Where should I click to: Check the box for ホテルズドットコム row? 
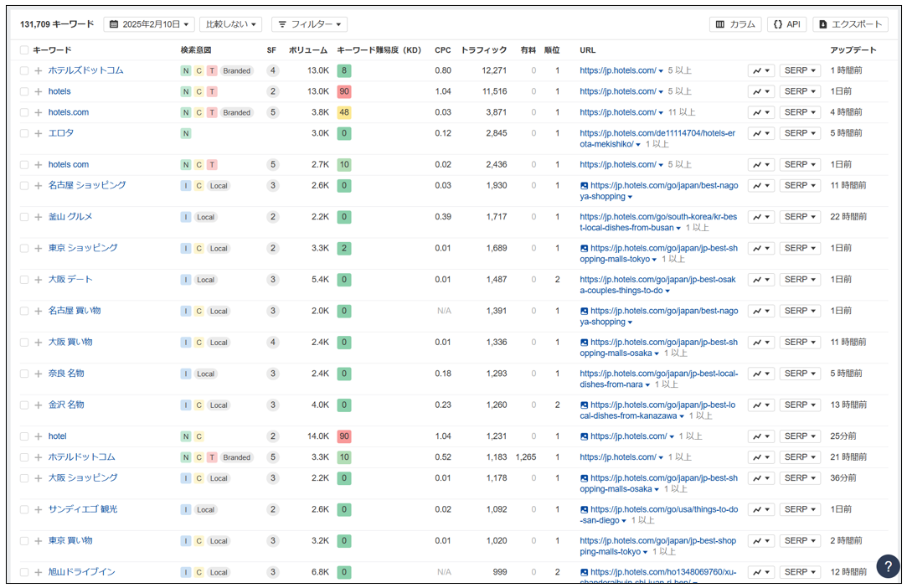(x=24, y=70)
